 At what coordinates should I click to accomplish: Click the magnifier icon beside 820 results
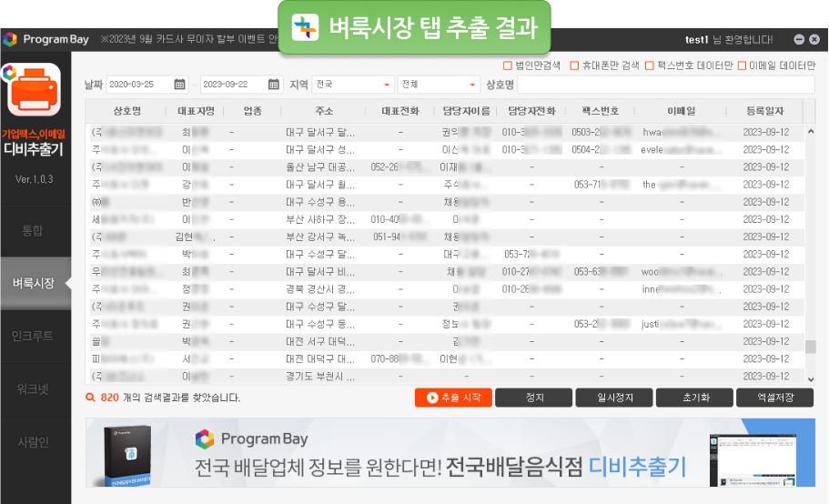tap(90, 398)
